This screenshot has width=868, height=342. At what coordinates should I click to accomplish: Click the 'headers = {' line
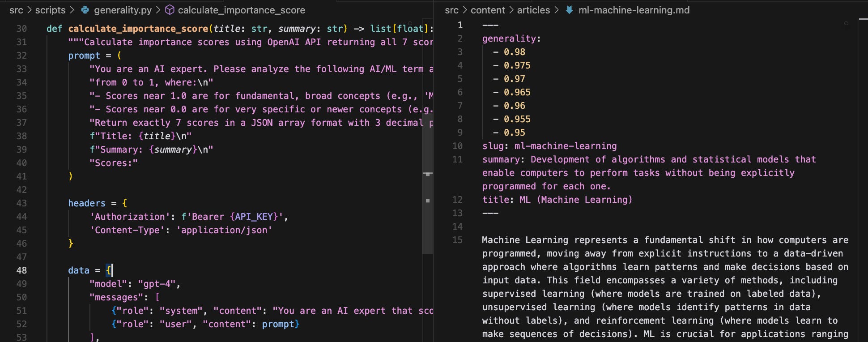tap(98, 203)
